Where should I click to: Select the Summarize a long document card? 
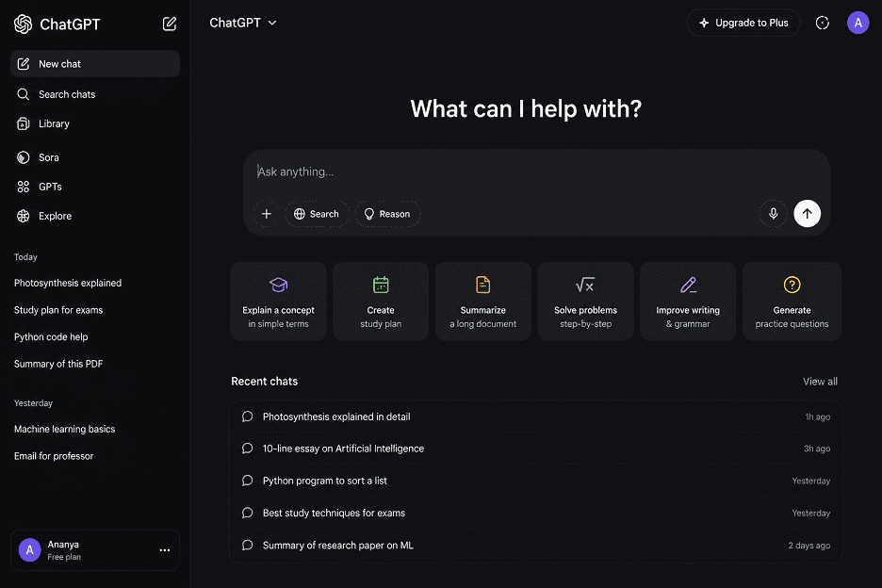tap(483, 301)
